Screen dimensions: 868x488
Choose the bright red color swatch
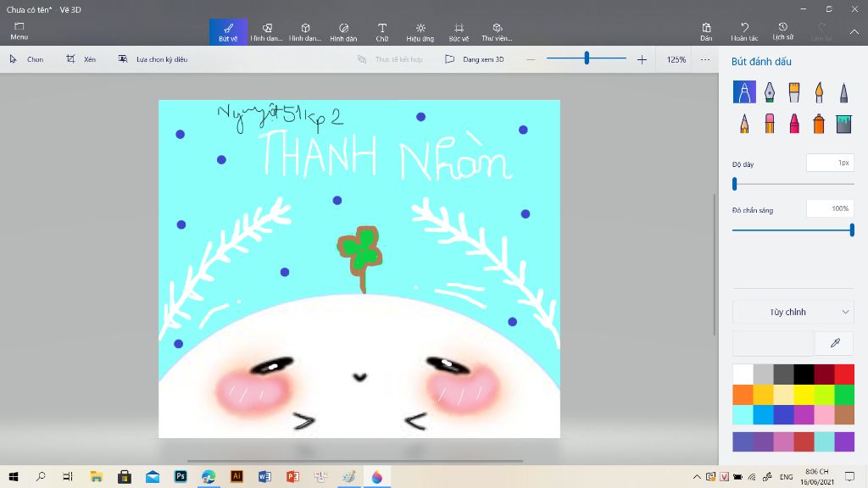tap(844, 374)
